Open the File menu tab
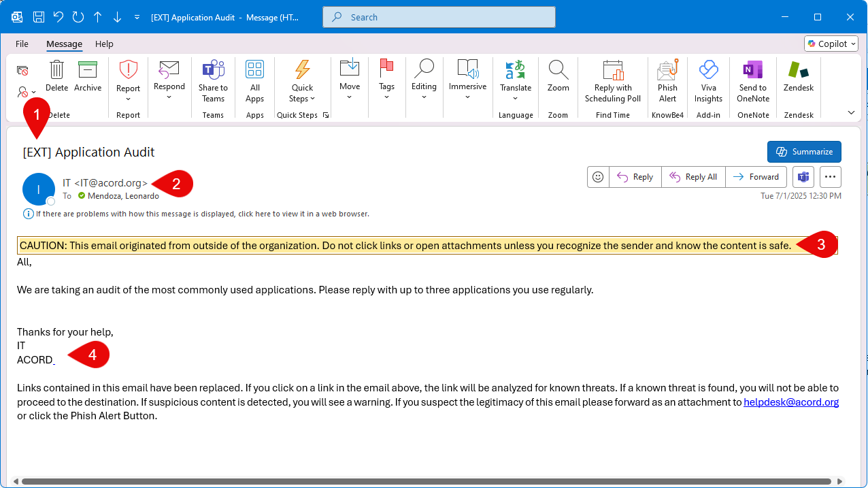868x488 pixels. 22,44
